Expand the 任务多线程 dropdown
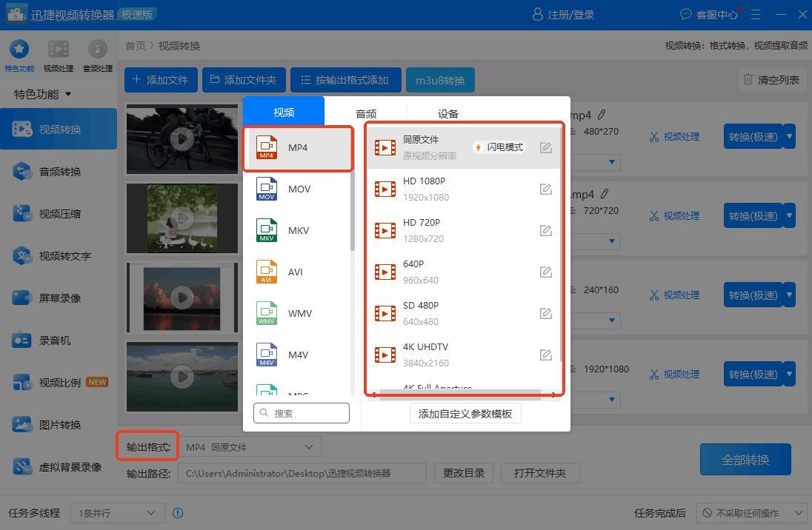This screenshot has height=530, width=812. tap(118, 513)
